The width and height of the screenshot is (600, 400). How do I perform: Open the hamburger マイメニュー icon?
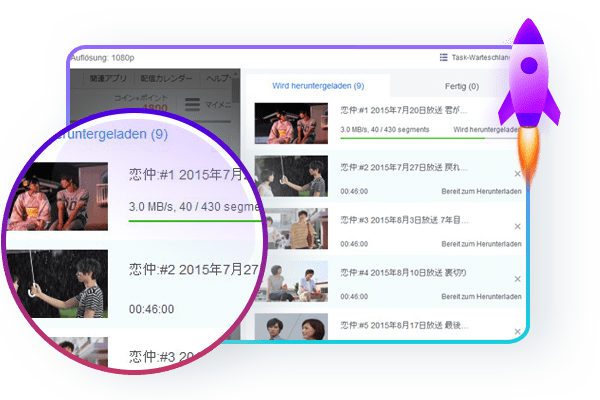pyautogui.click(x=192, y=104)
